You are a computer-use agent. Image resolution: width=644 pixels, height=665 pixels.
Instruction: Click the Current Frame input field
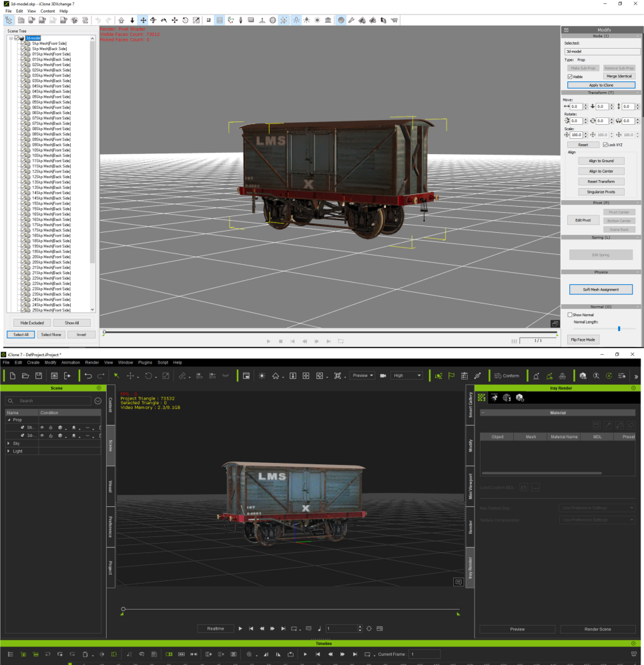[x=424, y=654]
